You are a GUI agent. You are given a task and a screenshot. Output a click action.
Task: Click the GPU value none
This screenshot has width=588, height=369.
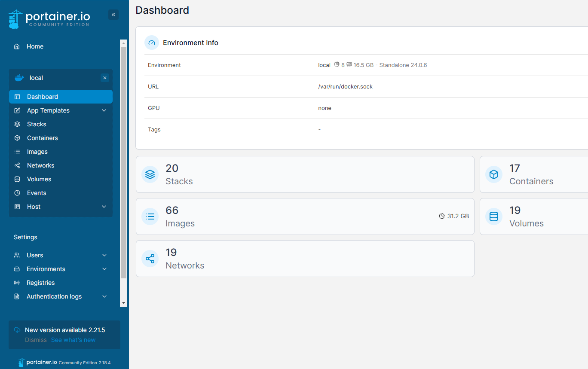(325, 108)
